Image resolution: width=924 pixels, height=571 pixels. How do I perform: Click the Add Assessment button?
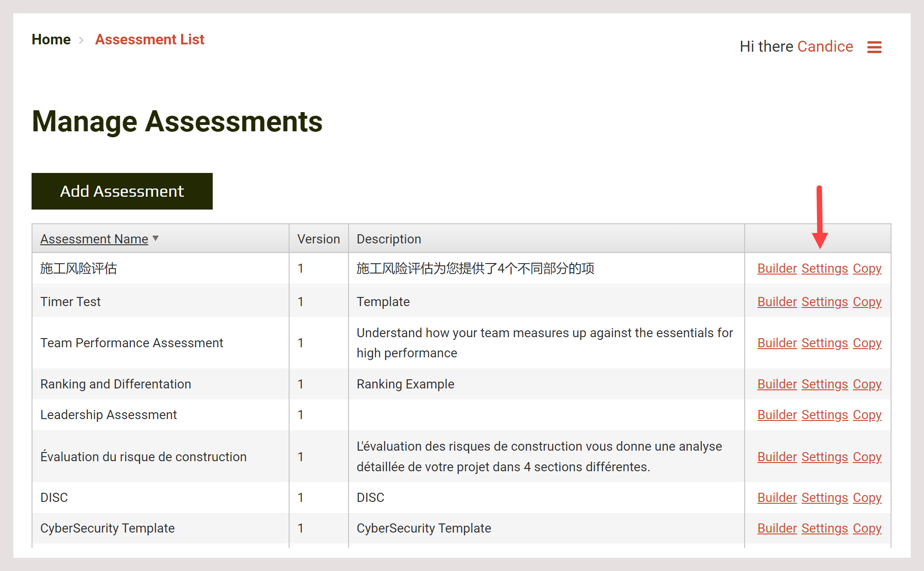[122, 191]
